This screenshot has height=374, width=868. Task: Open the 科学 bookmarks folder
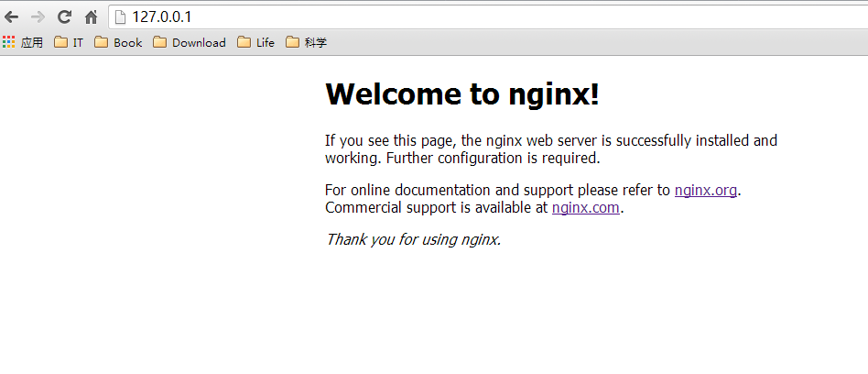[x=306, y=42]
